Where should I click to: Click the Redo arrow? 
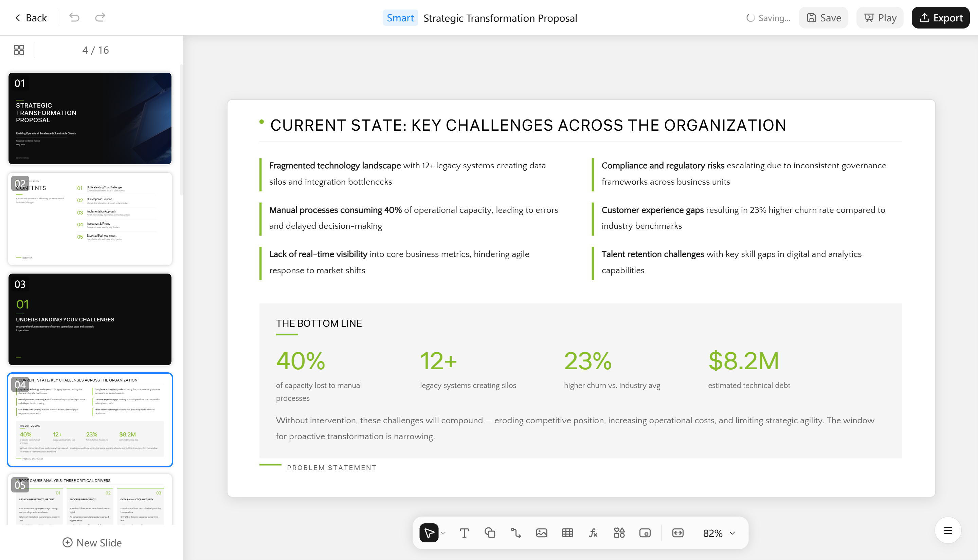(x=100, y=17)
